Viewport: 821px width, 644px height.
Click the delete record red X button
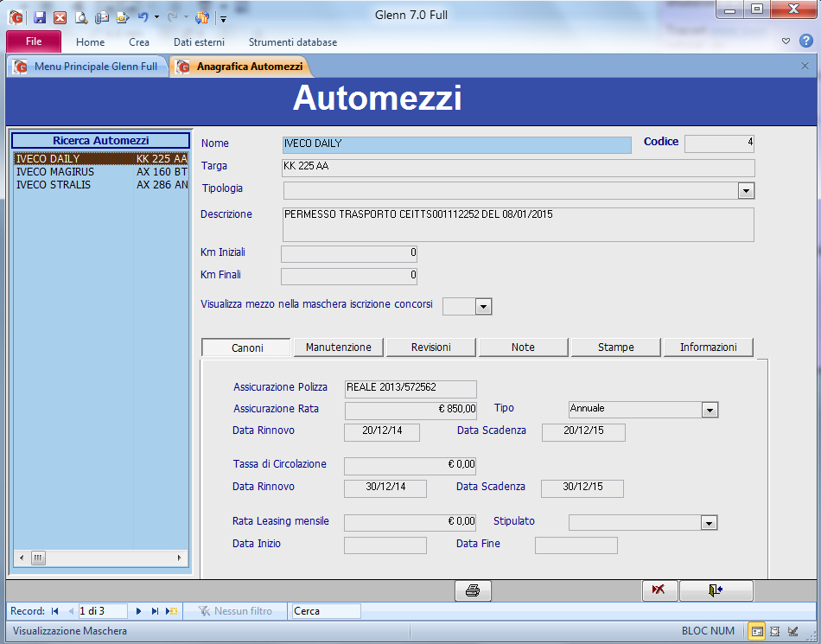659,590
